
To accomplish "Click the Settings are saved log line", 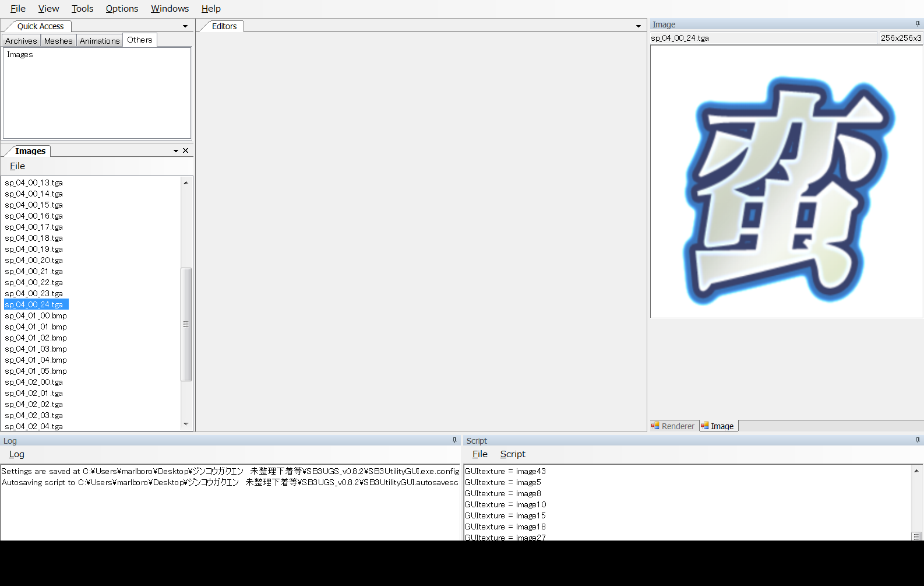I will point(230,471).
